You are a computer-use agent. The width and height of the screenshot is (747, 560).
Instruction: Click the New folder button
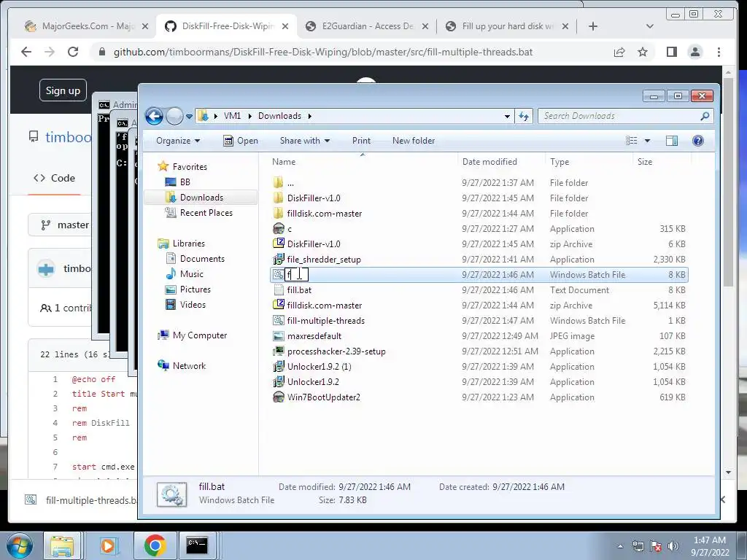pyautogui.click(x=414, y=141)
